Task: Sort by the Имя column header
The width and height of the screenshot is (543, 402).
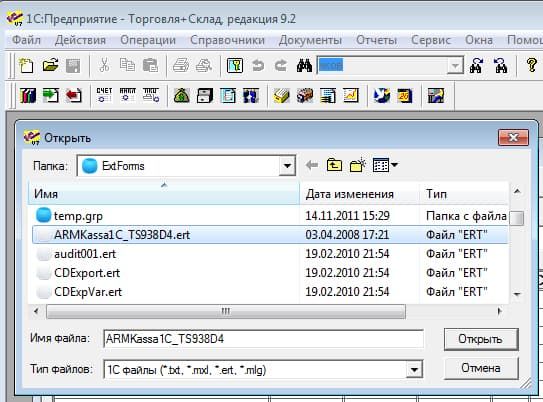Action: coord(163,194)
